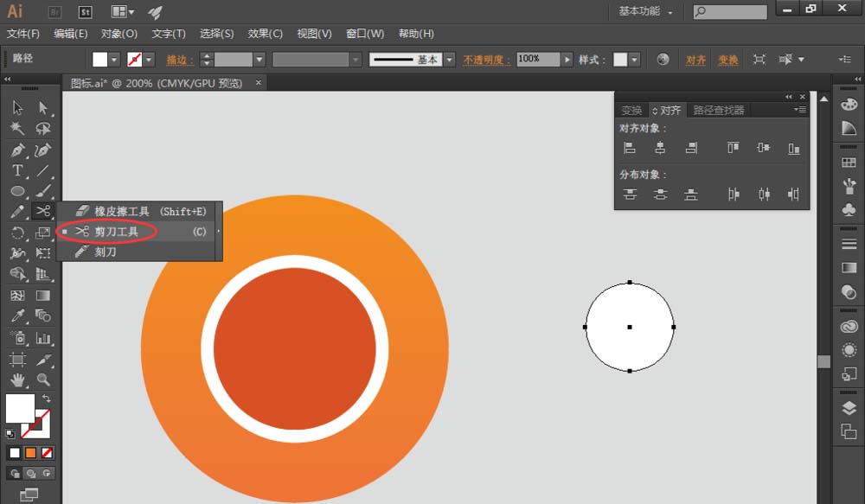865x504 pixels.
Task: Expand the opacity slider arrow
Action: point(567,60)
